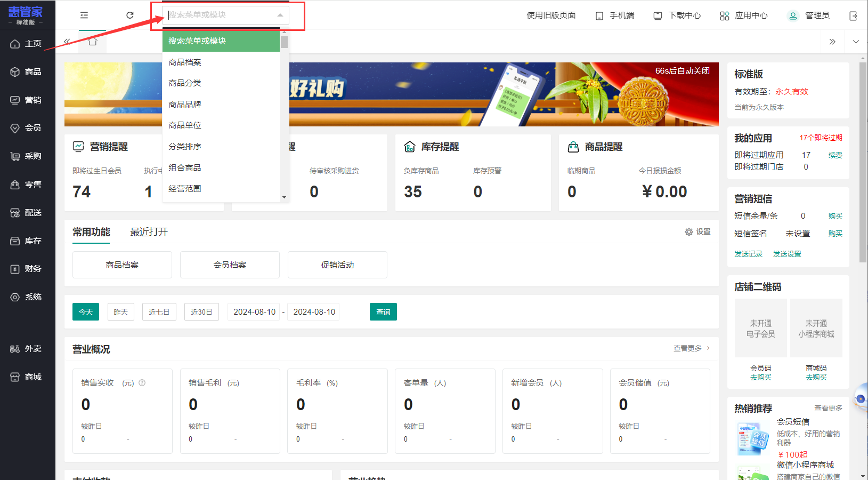Switch to the 常用功能 tab
This screenshot has width=868, height=480.
(x=91, y=233)
